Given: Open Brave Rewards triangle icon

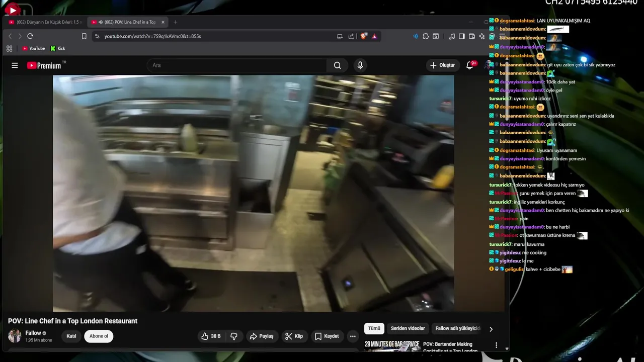Looking at the screenshot, I should click(x=374, y=36).
